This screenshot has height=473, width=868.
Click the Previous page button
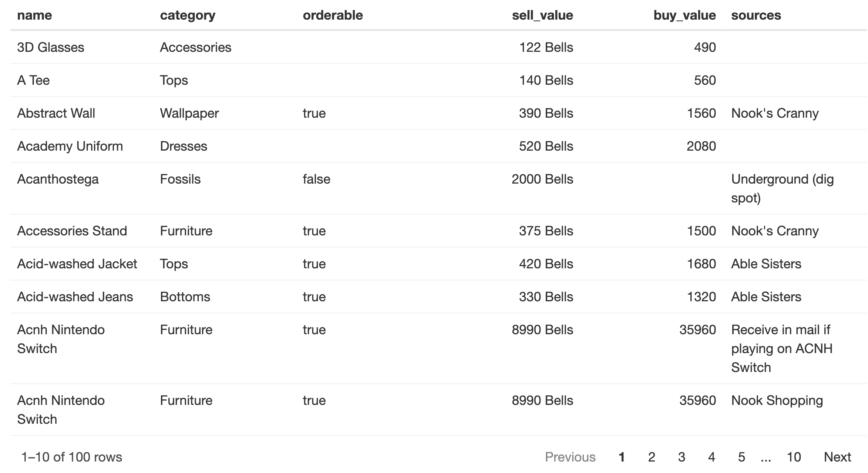pos(570,457)
